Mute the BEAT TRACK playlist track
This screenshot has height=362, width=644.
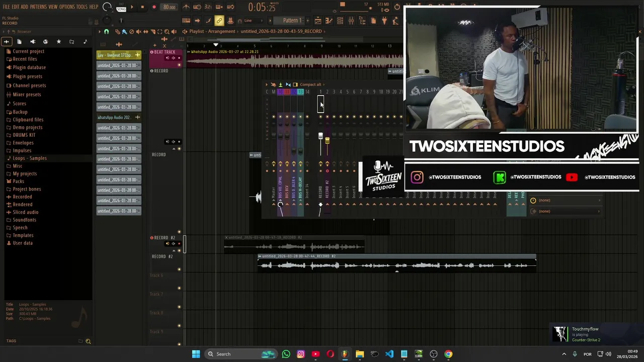click(x=179, y=65)
